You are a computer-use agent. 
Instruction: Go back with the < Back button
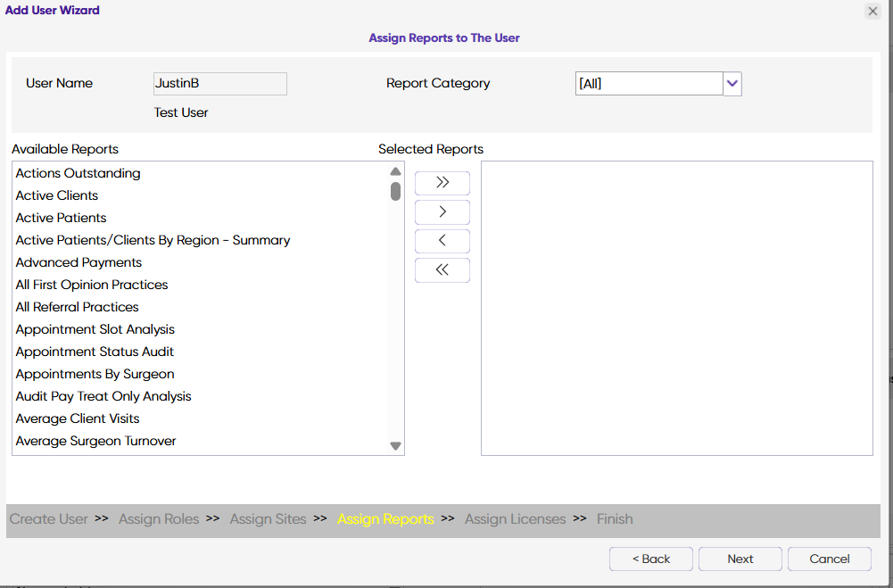651,559
